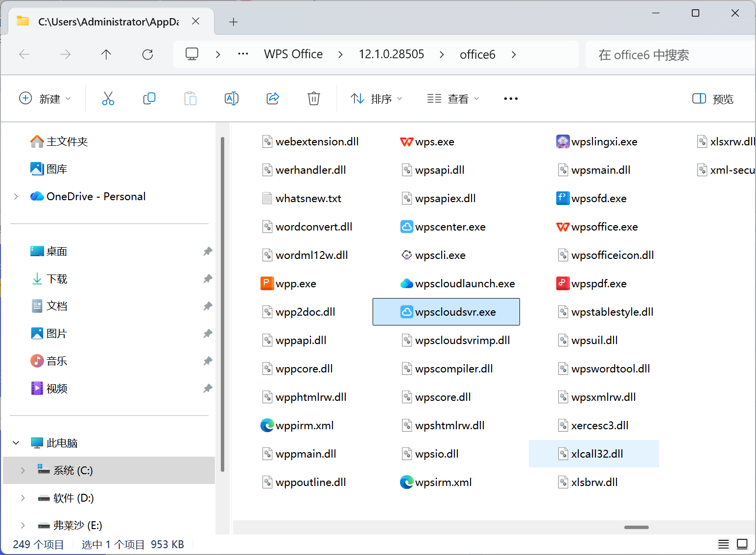
Task: Click the 新建 new button
Action: [45, 99]
